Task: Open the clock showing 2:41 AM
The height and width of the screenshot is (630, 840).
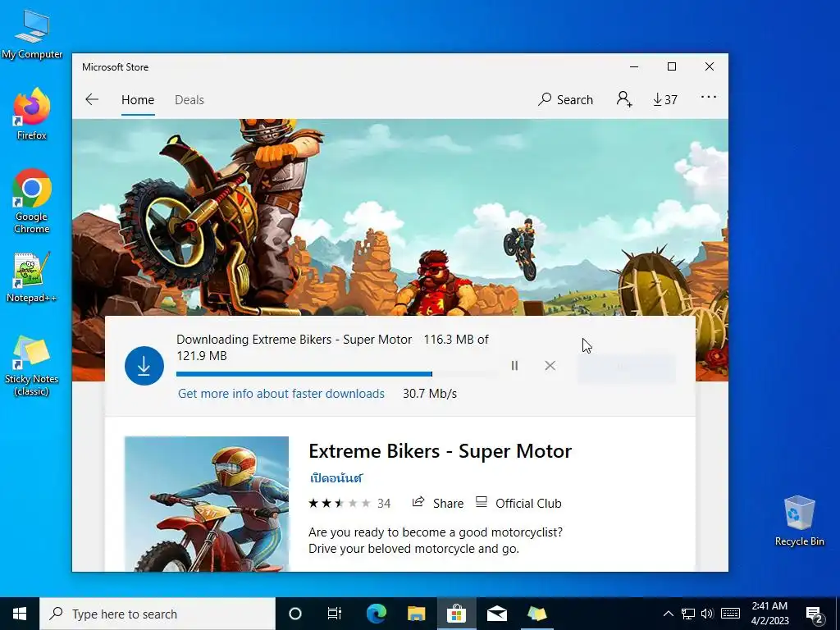Action: pyautogui.click(x=769, y=614)
